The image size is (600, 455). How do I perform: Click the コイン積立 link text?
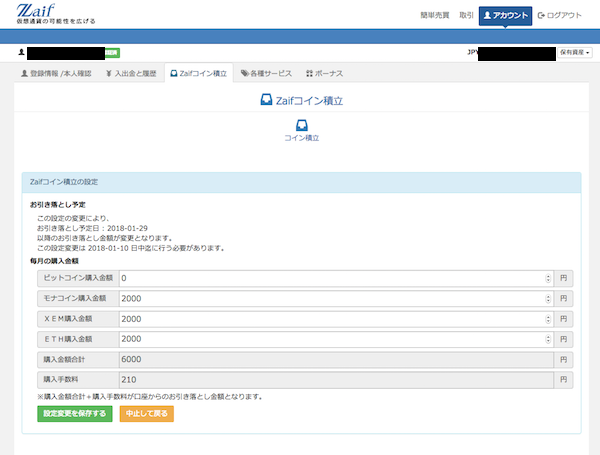click(x=302, y=138)
